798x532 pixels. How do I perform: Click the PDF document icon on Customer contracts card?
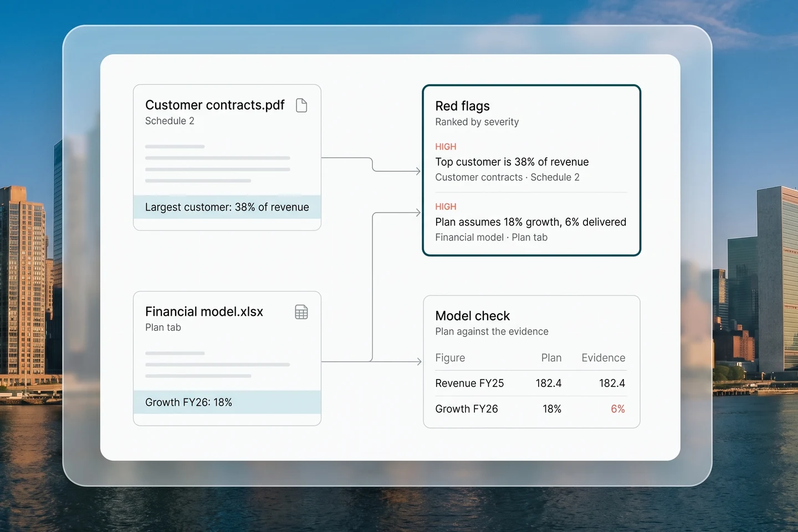tap(301, 105)
